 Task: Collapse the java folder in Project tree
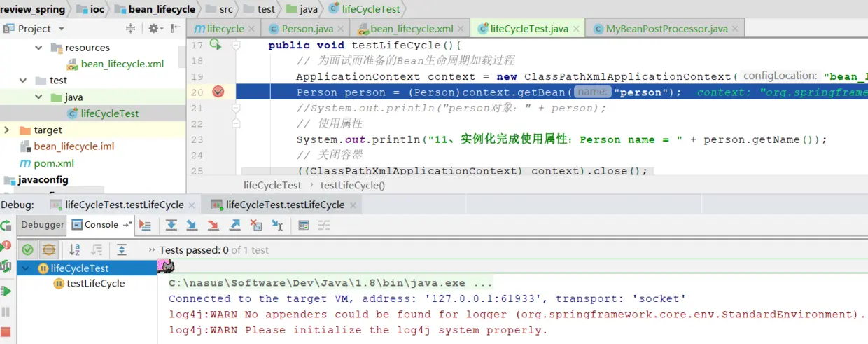point(38,97)
